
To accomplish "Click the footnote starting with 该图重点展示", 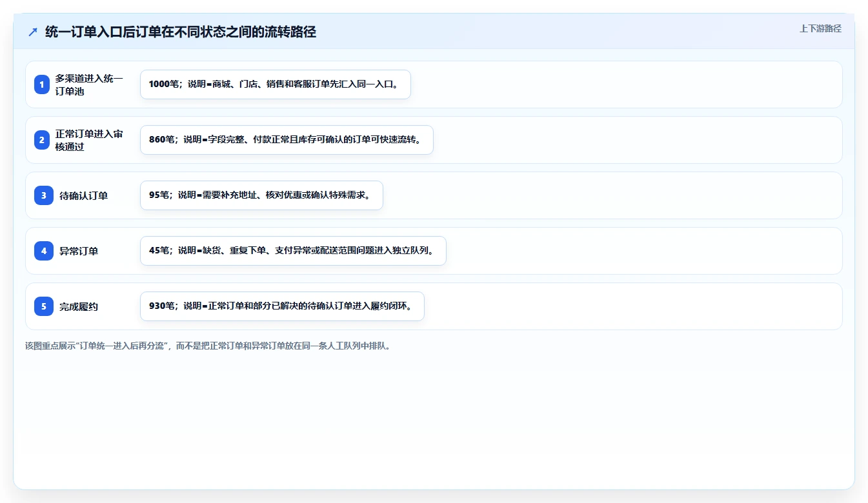I will coord(208,346).
